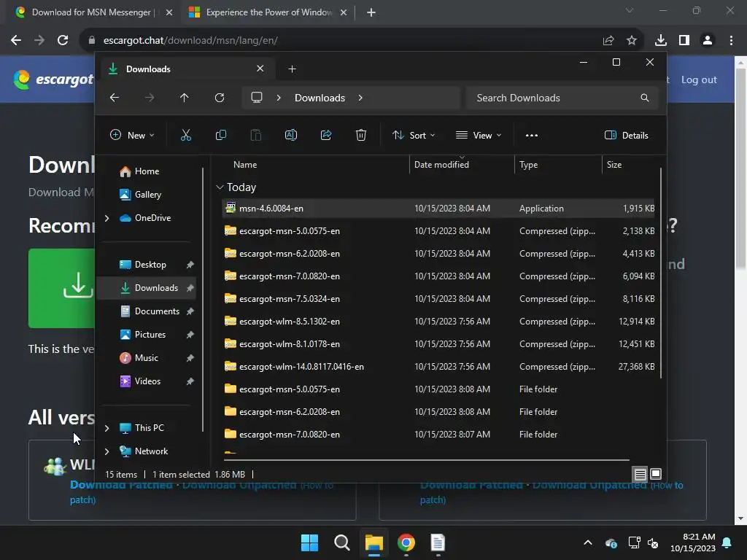Open taskbar Search icon

341,542
